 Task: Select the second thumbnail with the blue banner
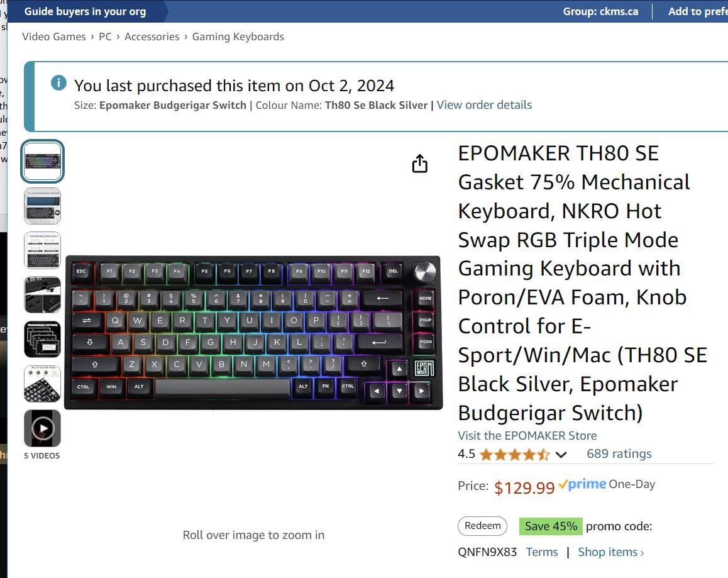click(x=42, y=206)
